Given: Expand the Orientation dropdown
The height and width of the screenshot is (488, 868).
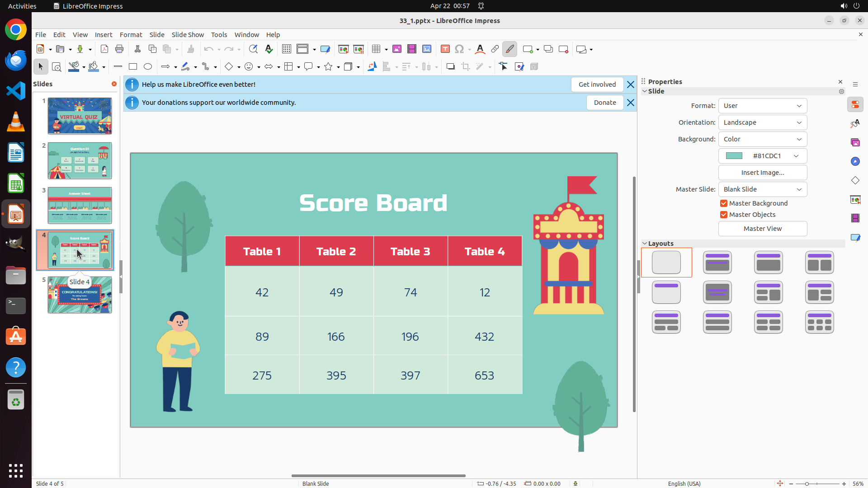Looking at the screenshot, I should [762, 122].
